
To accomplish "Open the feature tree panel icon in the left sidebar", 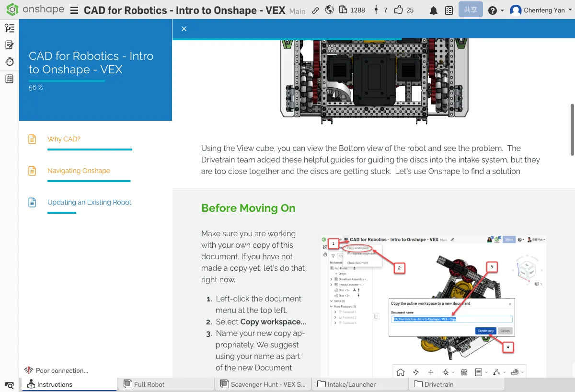I will click(9, 28).
